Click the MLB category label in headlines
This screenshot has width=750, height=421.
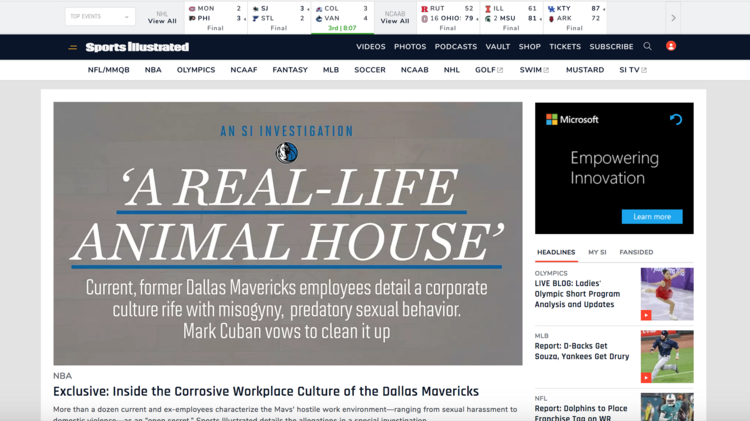(541, 336)
